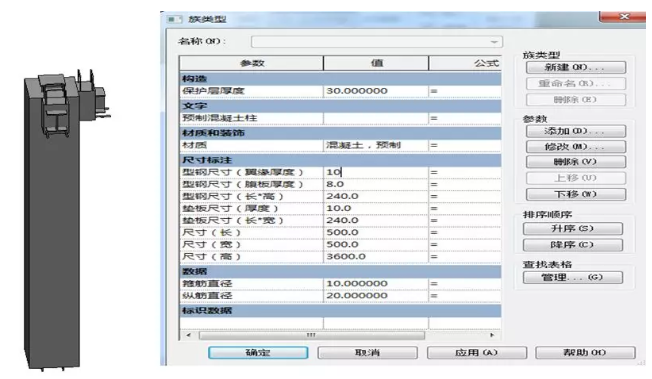Viewport: 652px width, 379px height.
Task: Select 垫板尺寸（长*宽）parameter name
Action: 233,220
